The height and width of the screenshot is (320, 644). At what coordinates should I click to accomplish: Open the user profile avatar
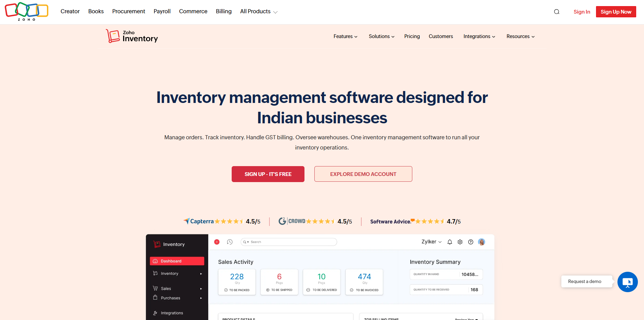481,242
